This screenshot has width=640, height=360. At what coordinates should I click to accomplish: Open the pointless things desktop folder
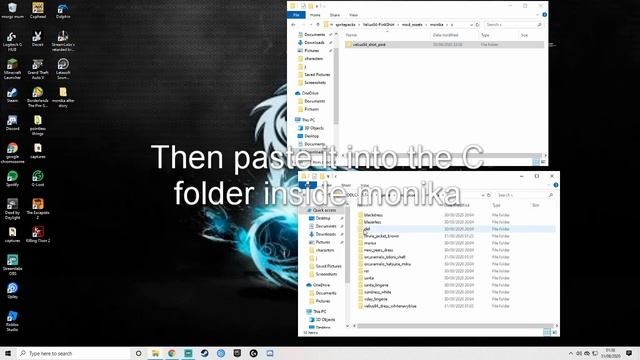tap(38, 125)
